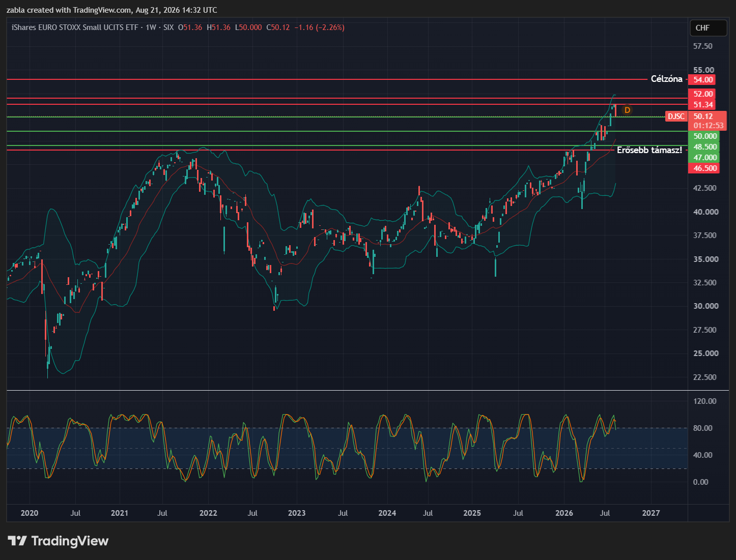Click the current price 50.12 axis label
The height and width of the screenshot is (560, 736).
pyautogui.click(x=703, y=116)
